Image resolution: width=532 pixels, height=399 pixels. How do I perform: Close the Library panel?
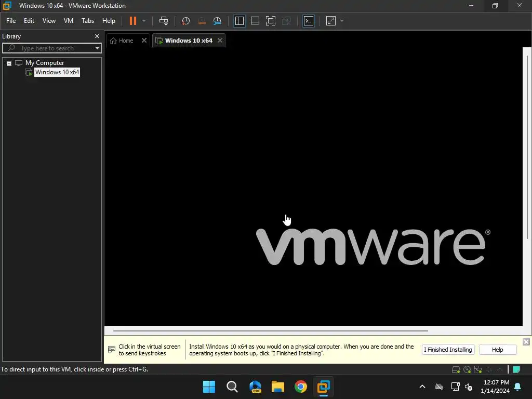(97, 36)
